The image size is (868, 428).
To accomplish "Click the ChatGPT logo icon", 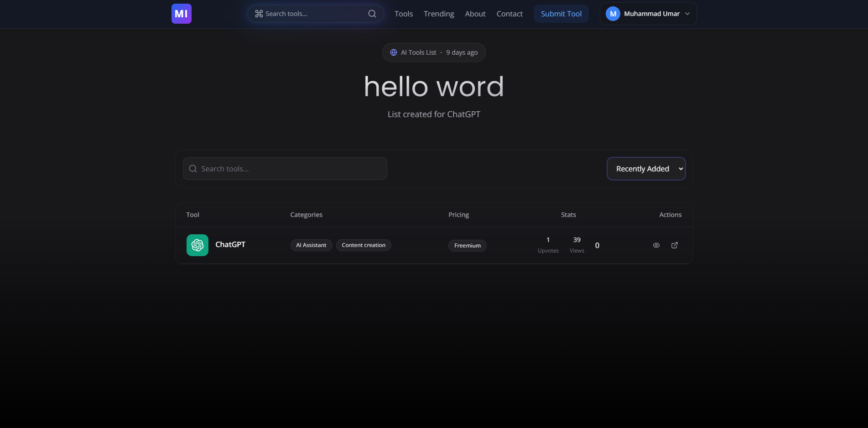I will click(x=198, y=245).
